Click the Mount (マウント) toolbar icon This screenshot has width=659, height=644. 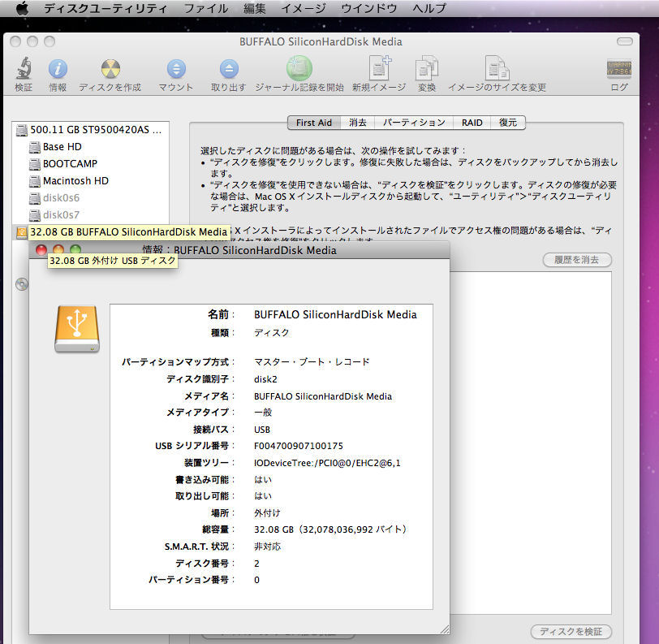[175, 68]
